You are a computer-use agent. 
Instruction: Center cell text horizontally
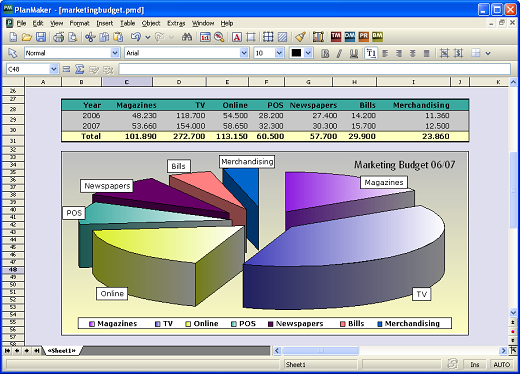coord(413,53)
